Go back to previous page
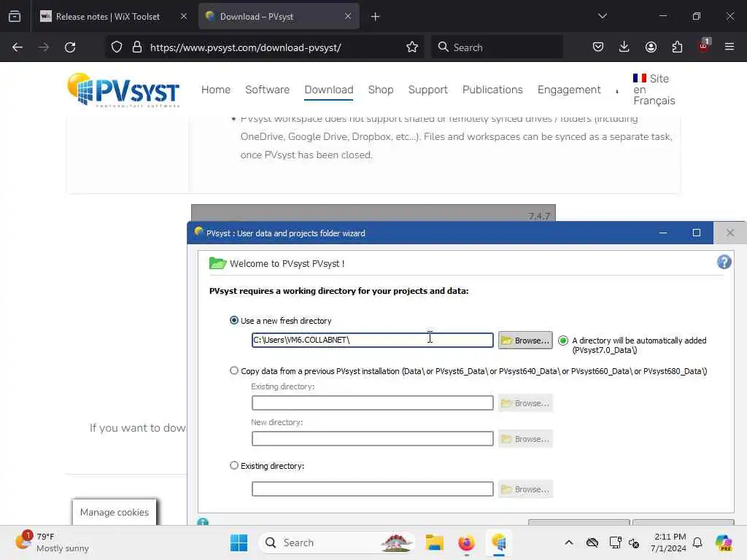 point(18,47)
